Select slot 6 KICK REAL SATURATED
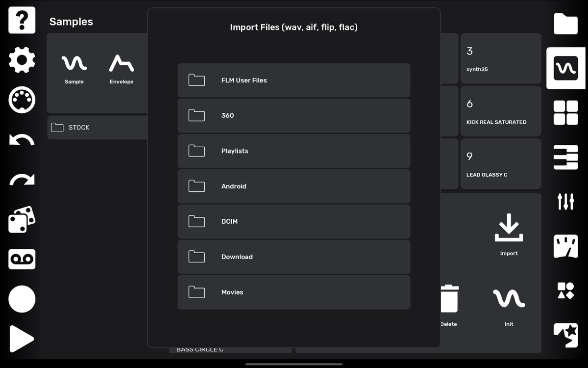The height and width of the screenshot is (368, 588). coord(501,111)
